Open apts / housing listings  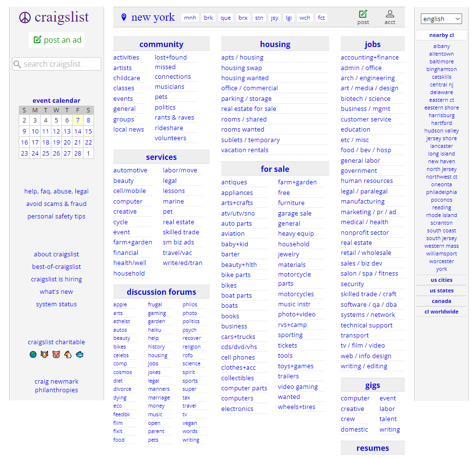242,58
